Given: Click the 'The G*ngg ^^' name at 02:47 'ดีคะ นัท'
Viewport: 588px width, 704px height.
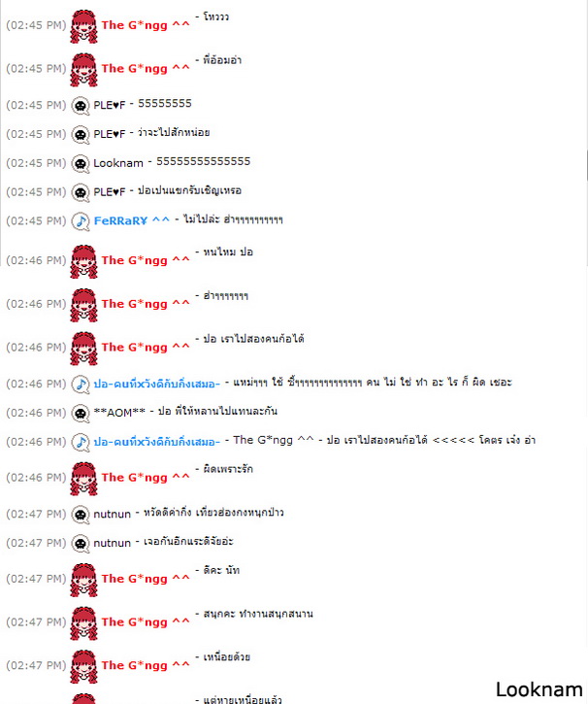Looking at the screenshot, I should point(146,579).
